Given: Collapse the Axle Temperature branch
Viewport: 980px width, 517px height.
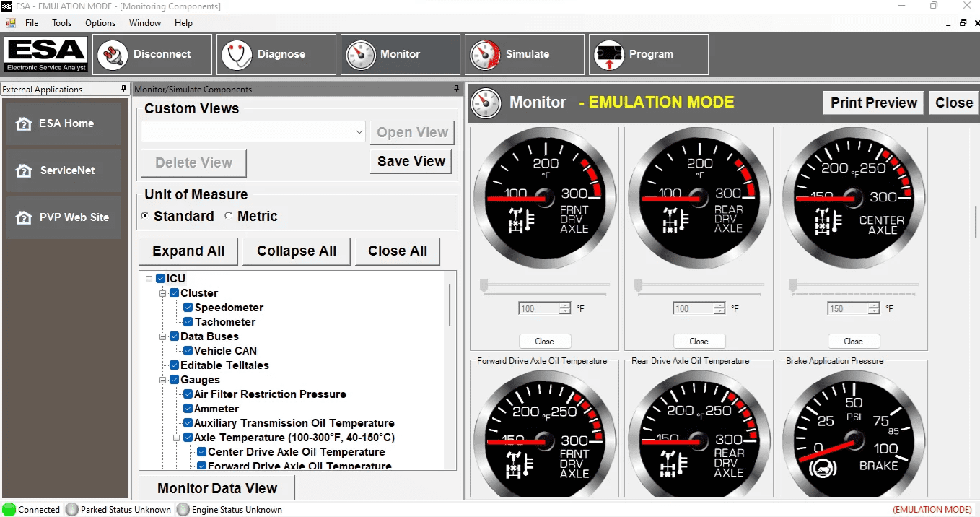Looking at the screenshot, I should click(x=177, y=437).
